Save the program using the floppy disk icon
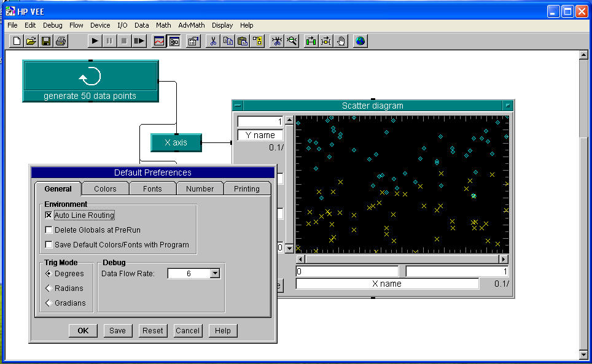 coord(45,41)
